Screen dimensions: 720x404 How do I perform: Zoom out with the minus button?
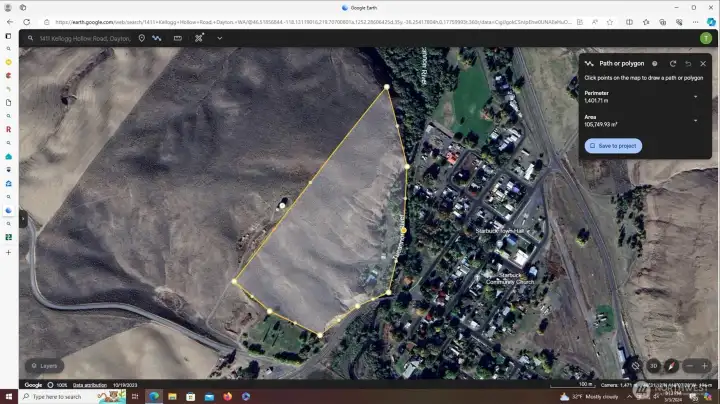point(690,366)
